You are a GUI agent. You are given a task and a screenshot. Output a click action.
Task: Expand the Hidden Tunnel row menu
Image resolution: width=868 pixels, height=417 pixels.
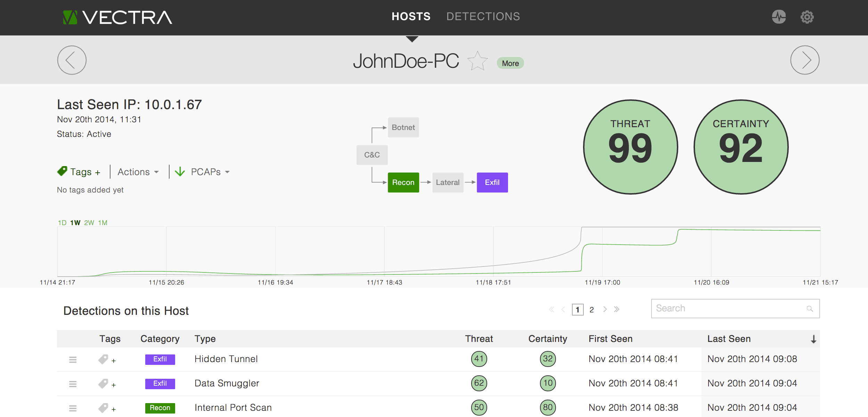pos(73,360)
